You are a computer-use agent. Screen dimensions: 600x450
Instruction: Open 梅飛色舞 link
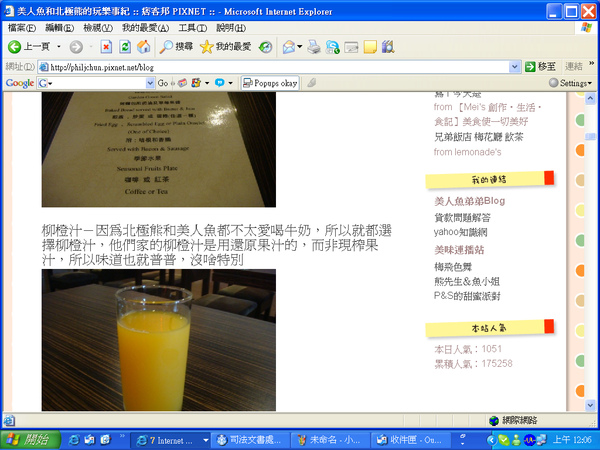point(453,267)
